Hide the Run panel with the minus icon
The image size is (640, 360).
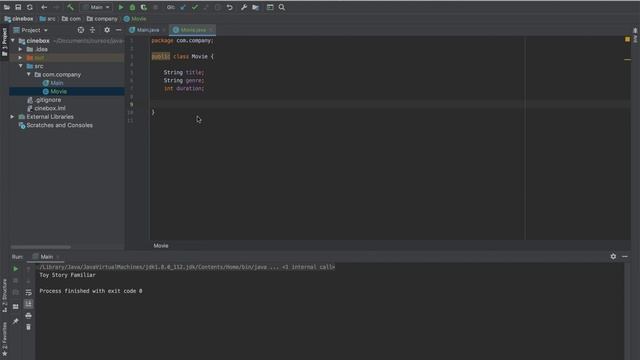click(x=625, y=256)
